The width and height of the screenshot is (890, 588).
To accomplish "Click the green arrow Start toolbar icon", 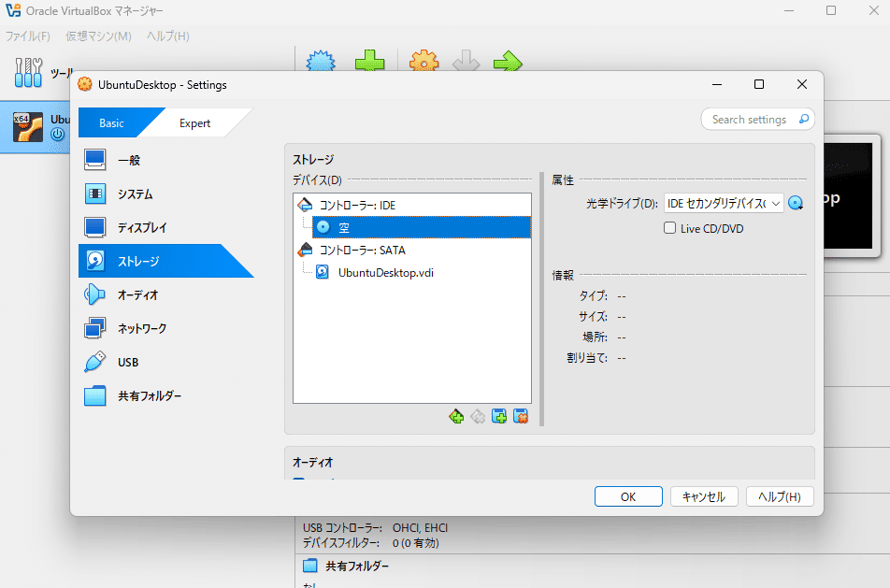I will tap(508, 61).
